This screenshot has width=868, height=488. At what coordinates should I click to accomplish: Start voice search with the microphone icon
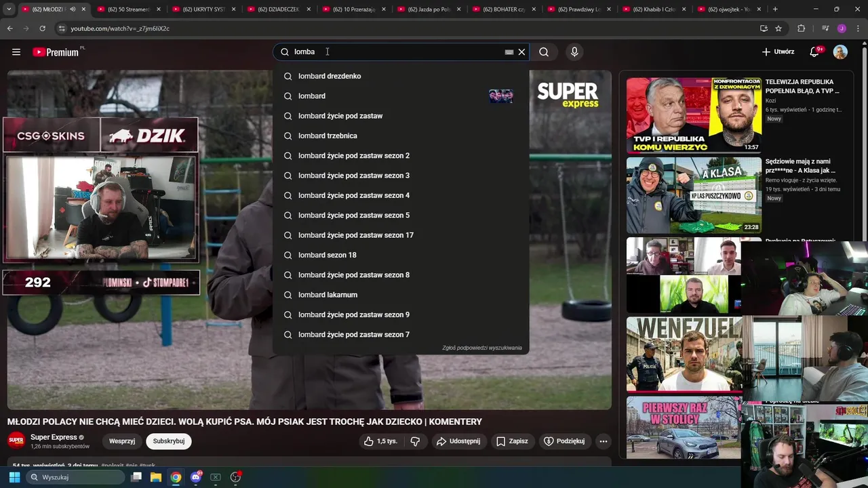574,52
